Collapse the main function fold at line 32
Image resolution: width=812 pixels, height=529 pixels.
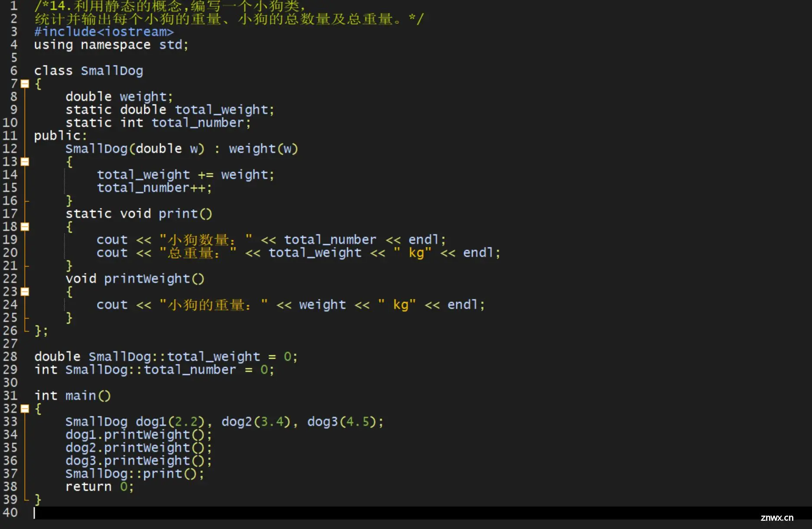(25, 409)
